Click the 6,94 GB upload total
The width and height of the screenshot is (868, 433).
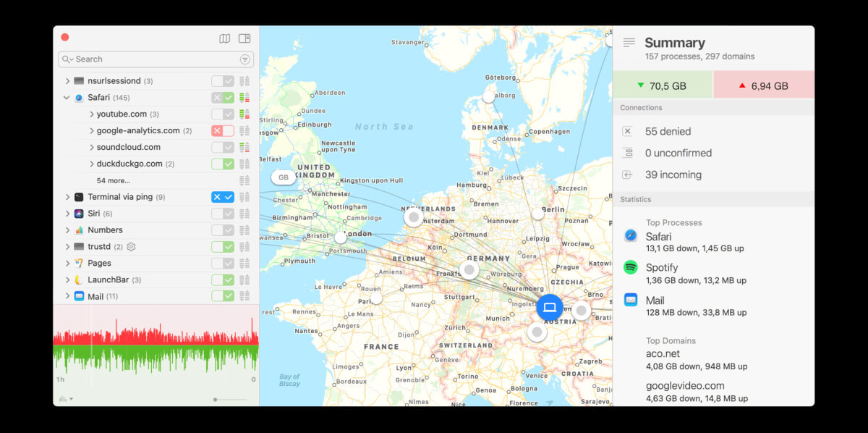point(764,85)
